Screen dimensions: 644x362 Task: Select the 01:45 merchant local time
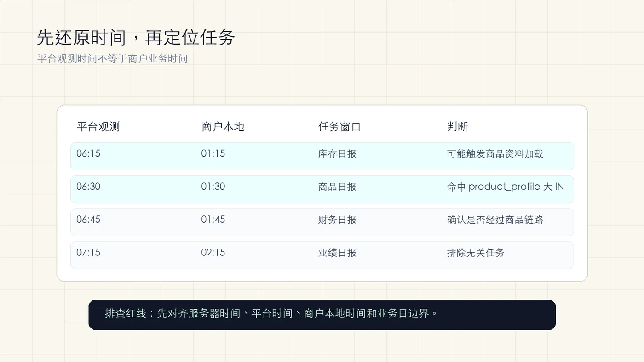213,220
